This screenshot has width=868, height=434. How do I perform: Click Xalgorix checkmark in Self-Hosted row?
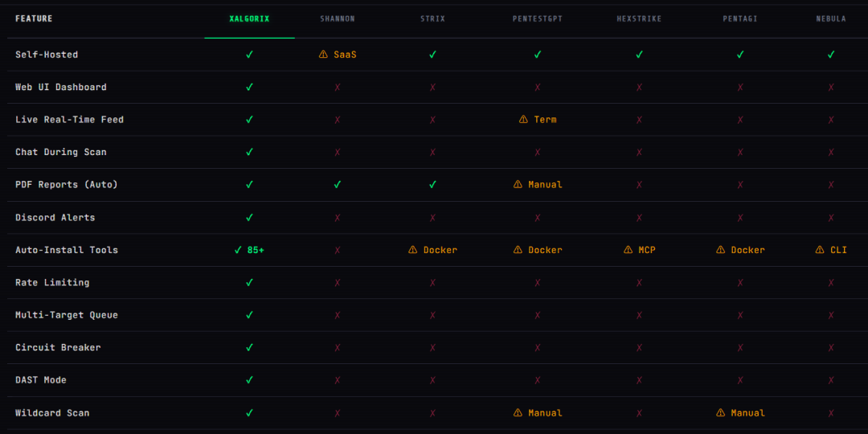click(249, 55)
